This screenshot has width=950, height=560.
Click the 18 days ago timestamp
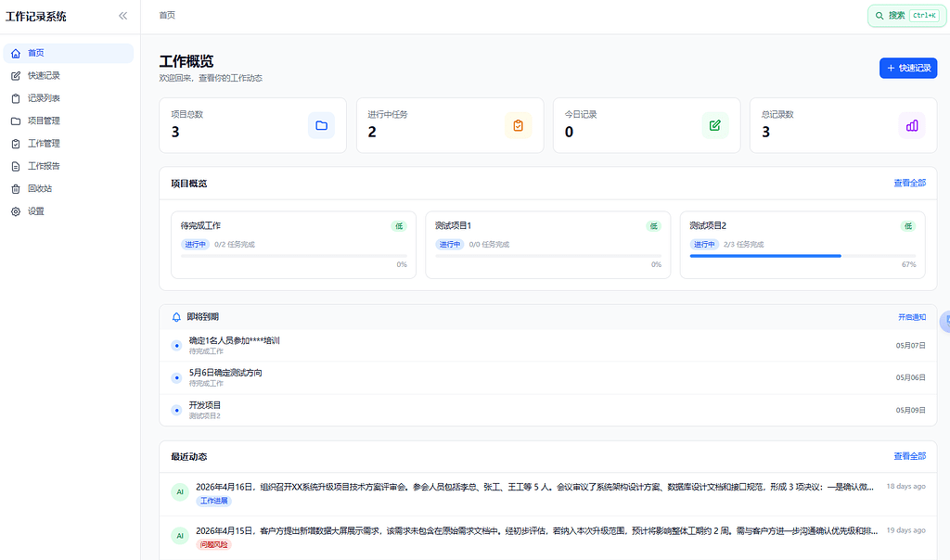(905, 486)
